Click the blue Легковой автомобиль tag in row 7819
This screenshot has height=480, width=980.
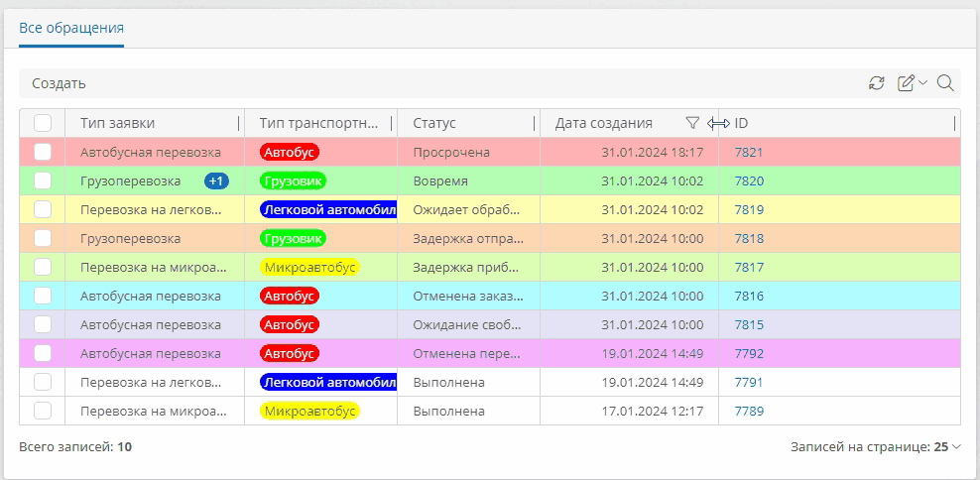[x=328, y=210]
